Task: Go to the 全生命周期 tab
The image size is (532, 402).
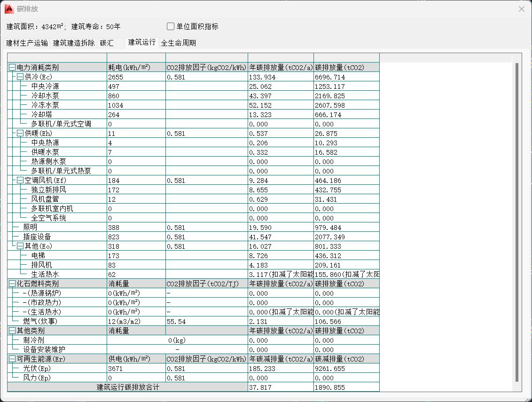Action: pos(178,43)
